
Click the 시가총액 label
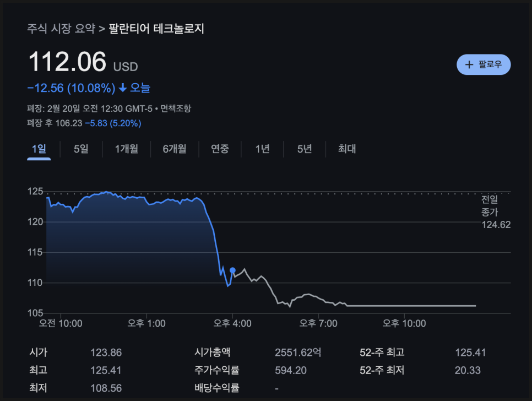[x=213, y=352]
